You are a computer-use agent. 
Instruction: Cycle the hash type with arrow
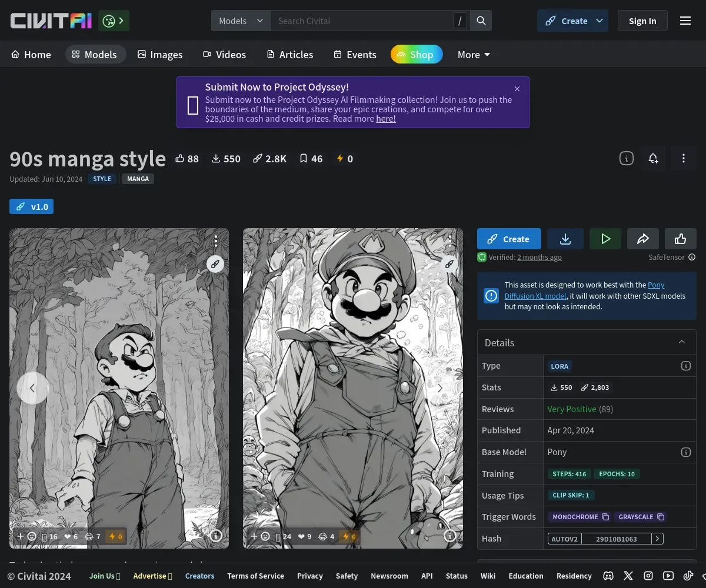658,539
